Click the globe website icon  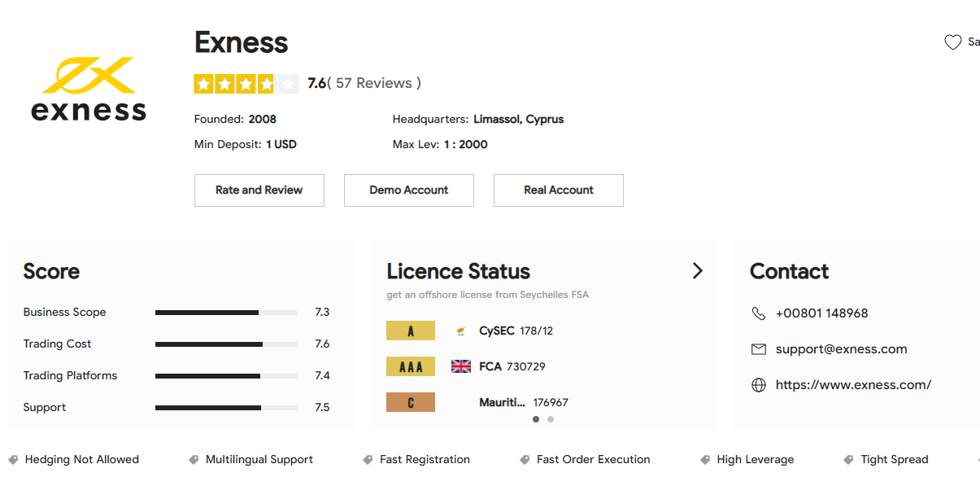pyautogui.click(x=759, y=385)
